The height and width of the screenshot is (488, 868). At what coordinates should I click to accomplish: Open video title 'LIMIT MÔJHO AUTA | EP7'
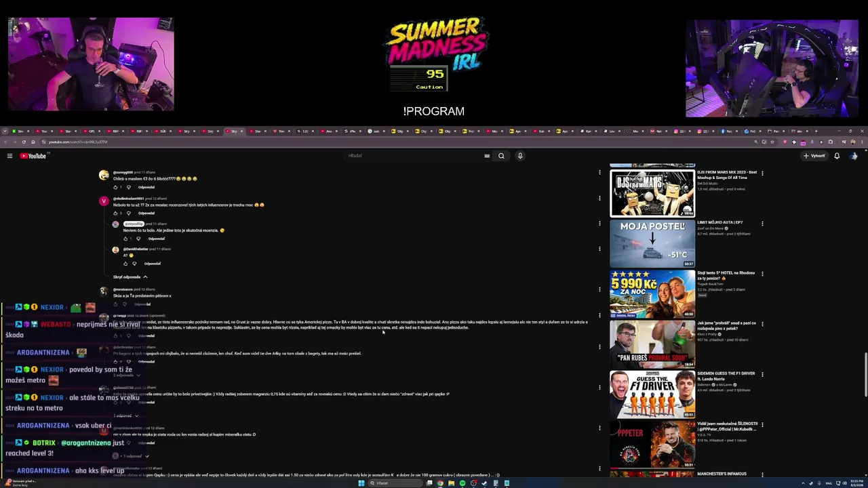coord(720,222)
